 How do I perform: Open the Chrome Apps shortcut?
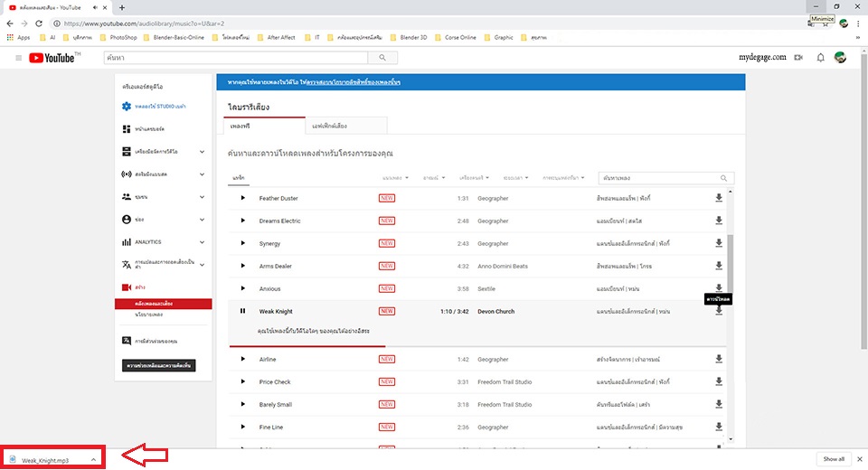point(18,38)
